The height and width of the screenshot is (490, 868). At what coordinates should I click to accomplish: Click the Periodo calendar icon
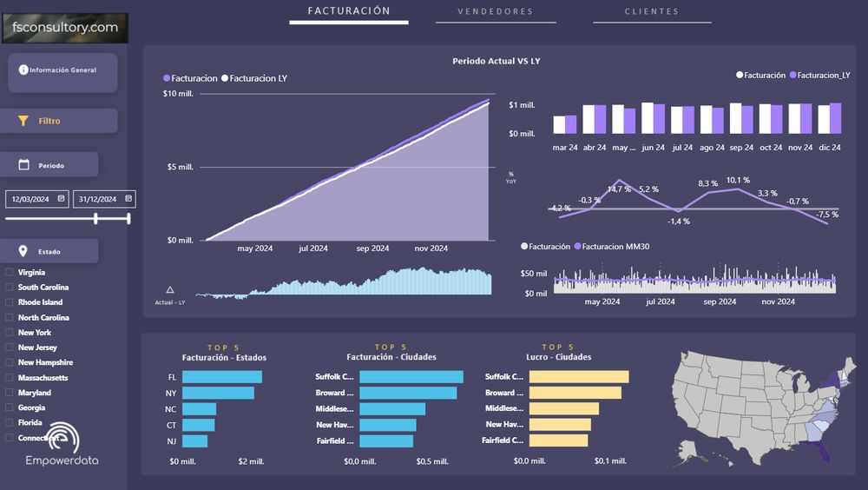[23, 164]
